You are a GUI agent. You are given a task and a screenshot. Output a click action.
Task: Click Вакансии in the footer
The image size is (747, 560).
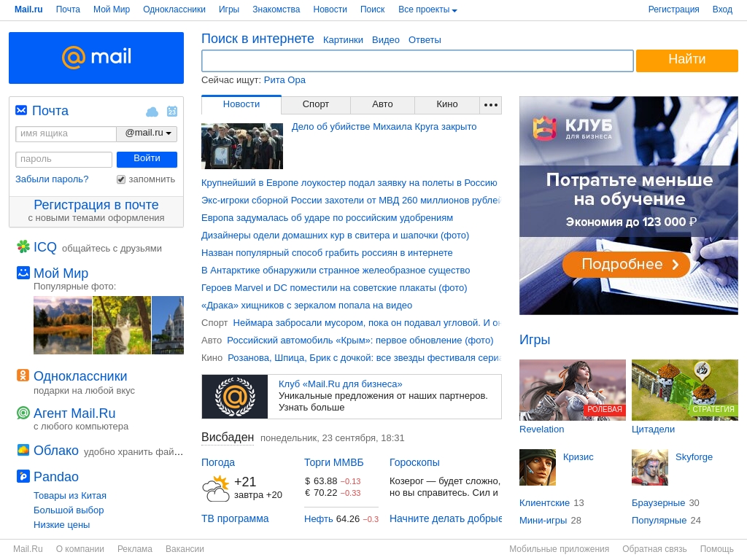pos(185,548)
